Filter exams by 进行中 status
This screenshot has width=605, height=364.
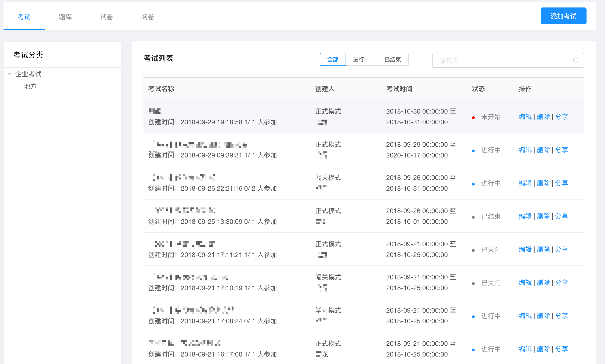coord(361,59)
